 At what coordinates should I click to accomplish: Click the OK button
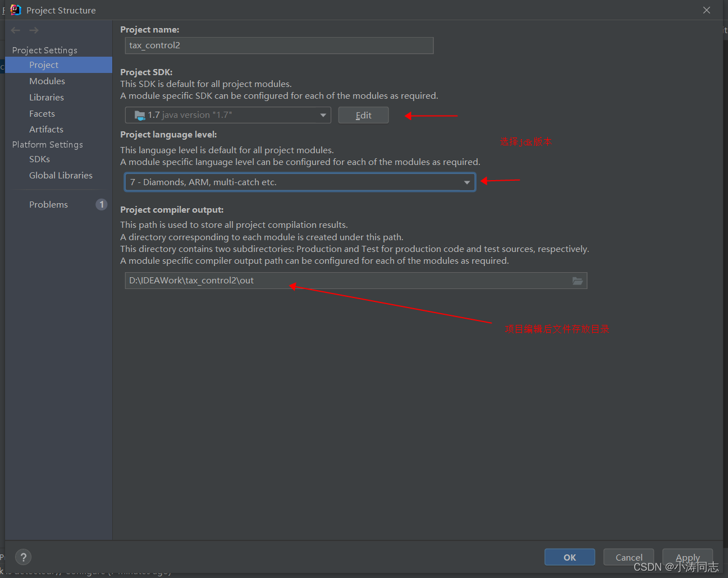click(x=570, y=557)
